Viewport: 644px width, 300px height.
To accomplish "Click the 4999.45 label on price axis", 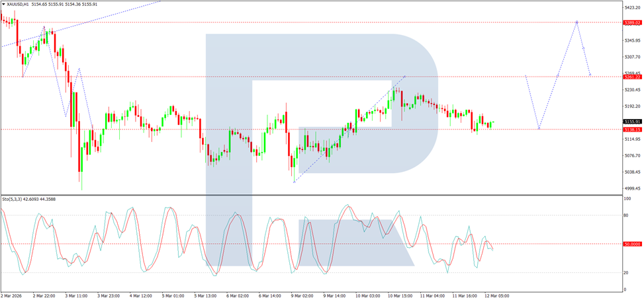I will [x=631, y=188].
